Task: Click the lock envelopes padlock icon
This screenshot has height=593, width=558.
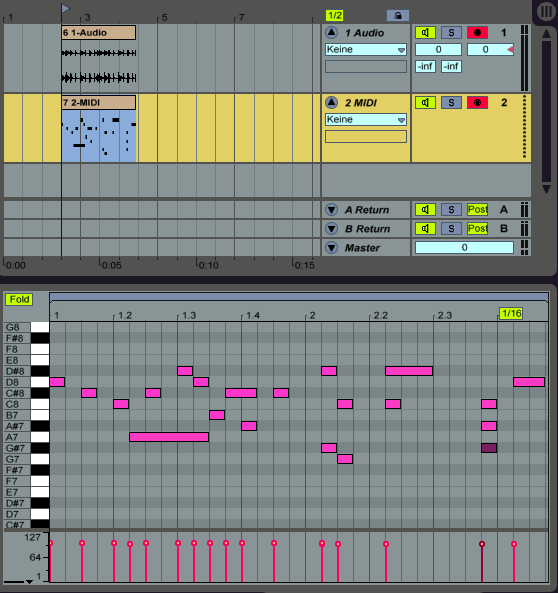Action: click(398, 16)
